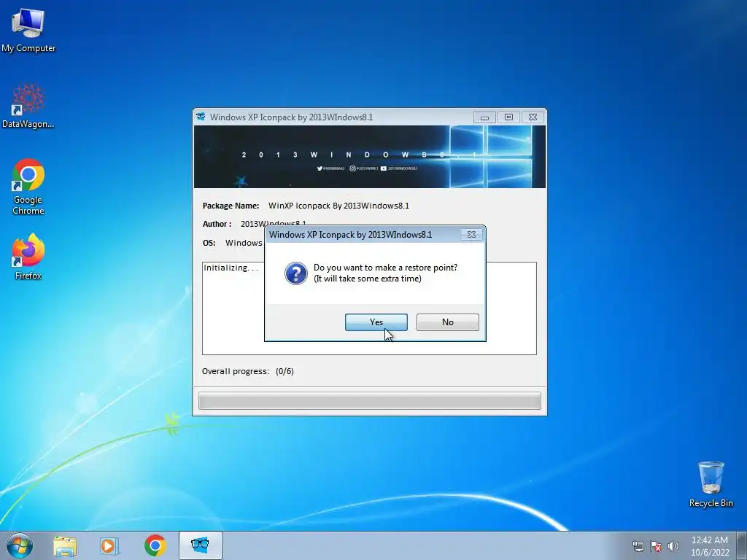Screen dimensions: 747x560
Task: Click 'Do you want to make a restore point?'
Action: click(385, 268)
